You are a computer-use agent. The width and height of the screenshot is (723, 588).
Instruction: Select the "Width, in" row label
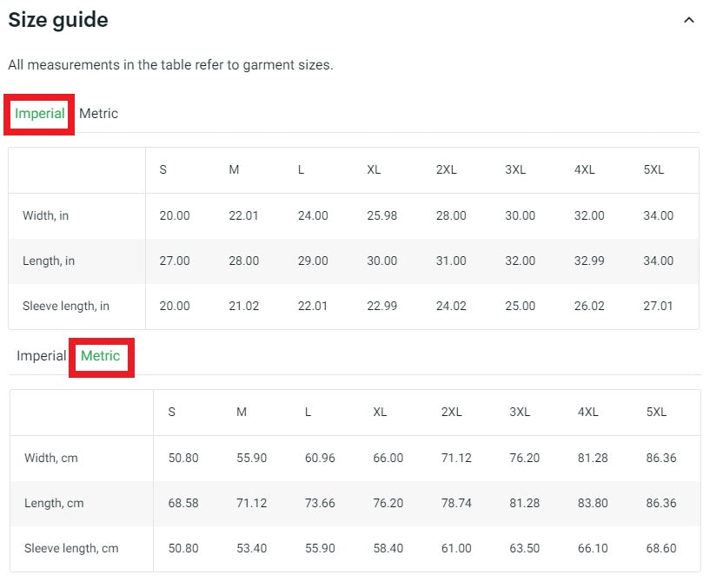46,215
